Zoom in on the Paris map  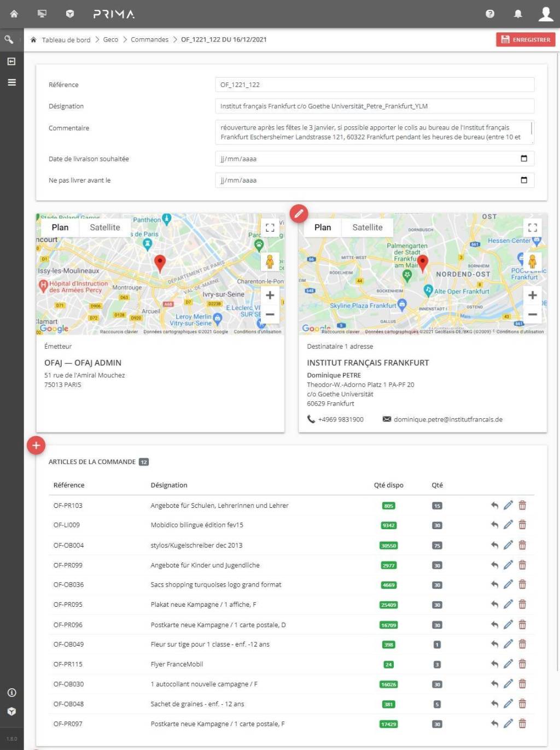click(x=270, y=295)
